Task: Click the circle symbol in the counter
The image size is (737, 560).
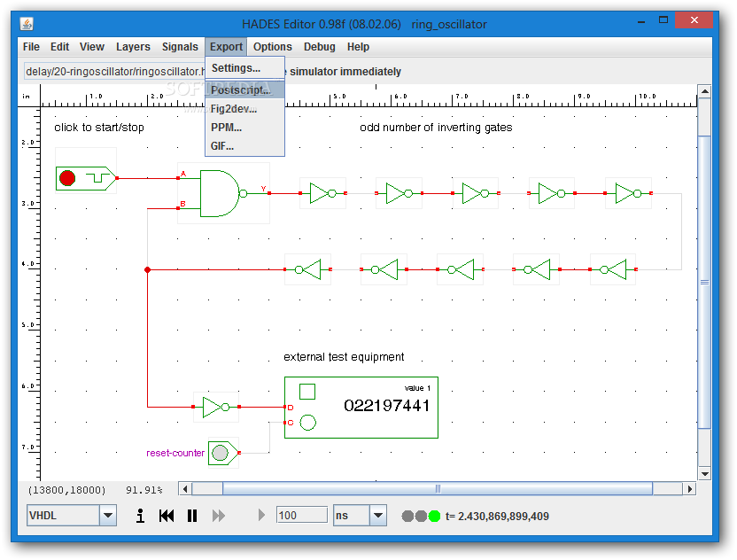Action: pos(308,423)
